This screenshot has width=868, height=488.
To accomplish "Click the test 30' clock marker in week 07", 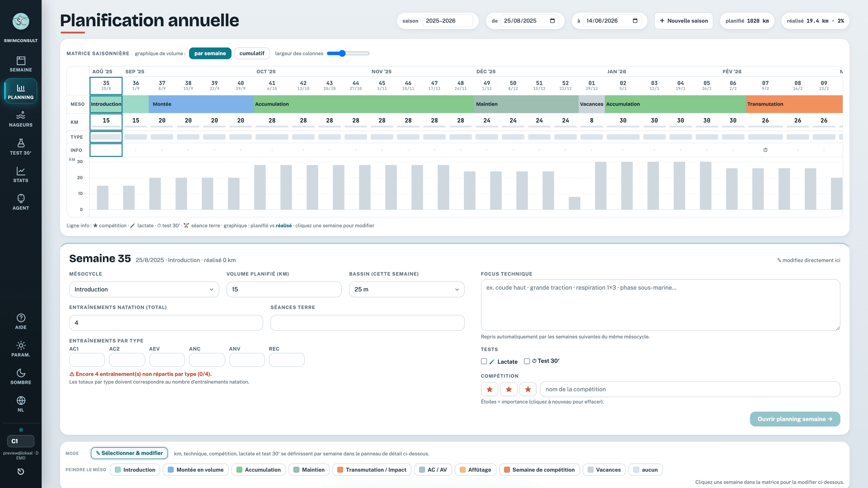I will (x=765, y=150).
